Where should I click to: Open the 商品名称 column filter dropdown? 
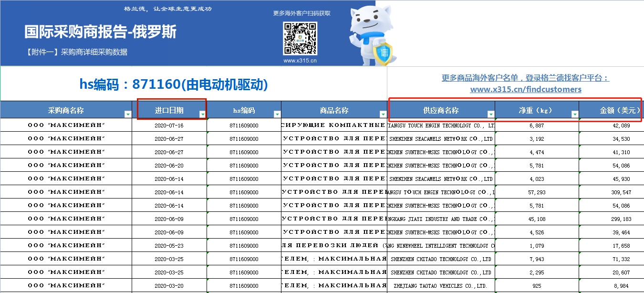(x=383, y=115)
